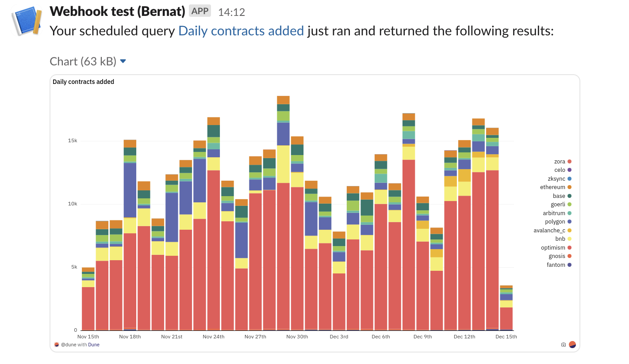Open the Dune link in the attribution

(93, 345)
